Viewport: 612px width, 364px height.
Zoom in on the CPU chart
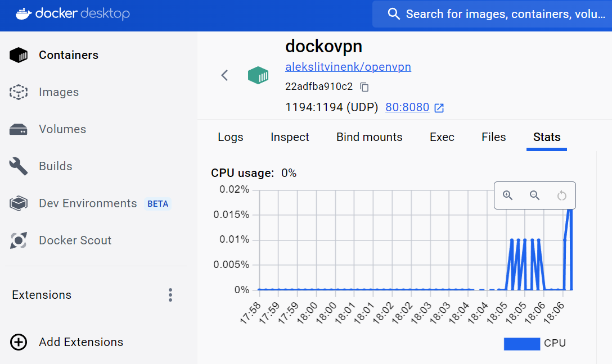coord(507,195)
